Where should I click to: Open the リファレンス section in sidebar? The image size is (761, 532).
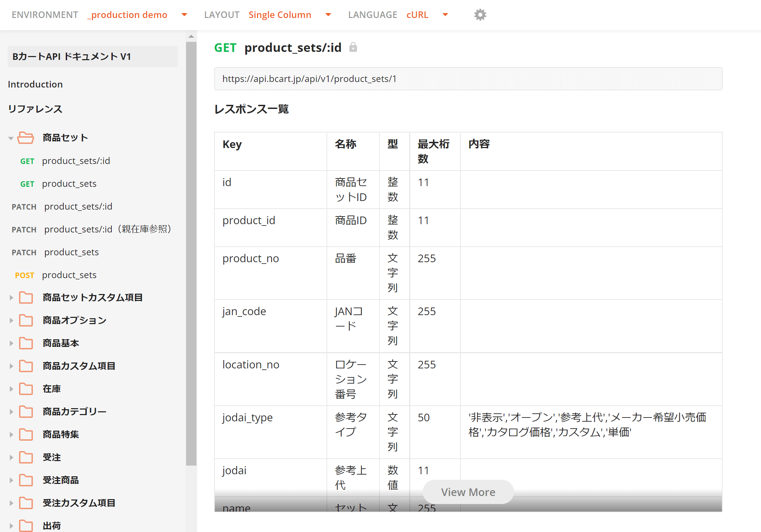(x=35, y=109)
